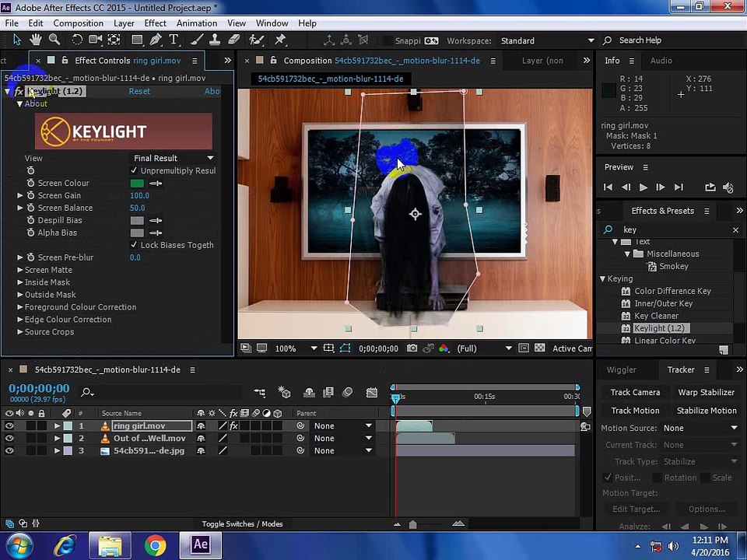Image resolution: width=747 pixels, height=560 pixels.
Task: Adjust the timeline zoom slider
Action: (413, 524)
